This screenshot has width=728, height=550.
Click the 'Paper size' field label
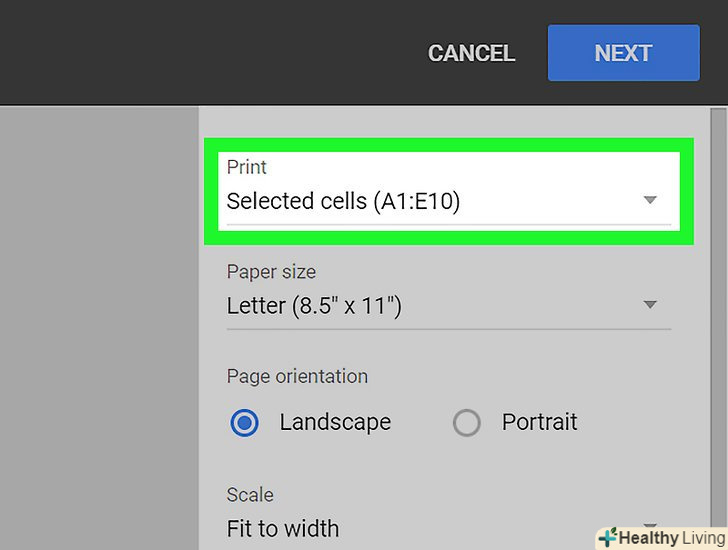click(271, 271)
